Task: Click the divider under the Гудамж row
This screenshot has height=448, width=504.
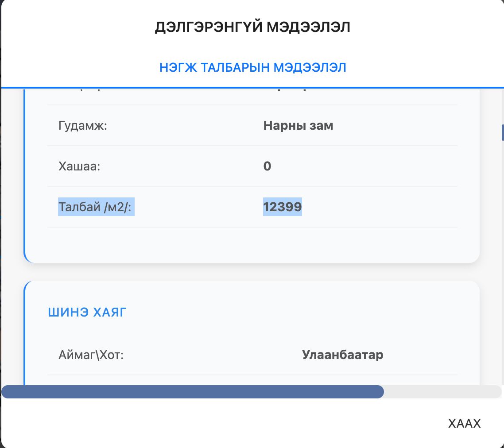Action: [252, 146]
